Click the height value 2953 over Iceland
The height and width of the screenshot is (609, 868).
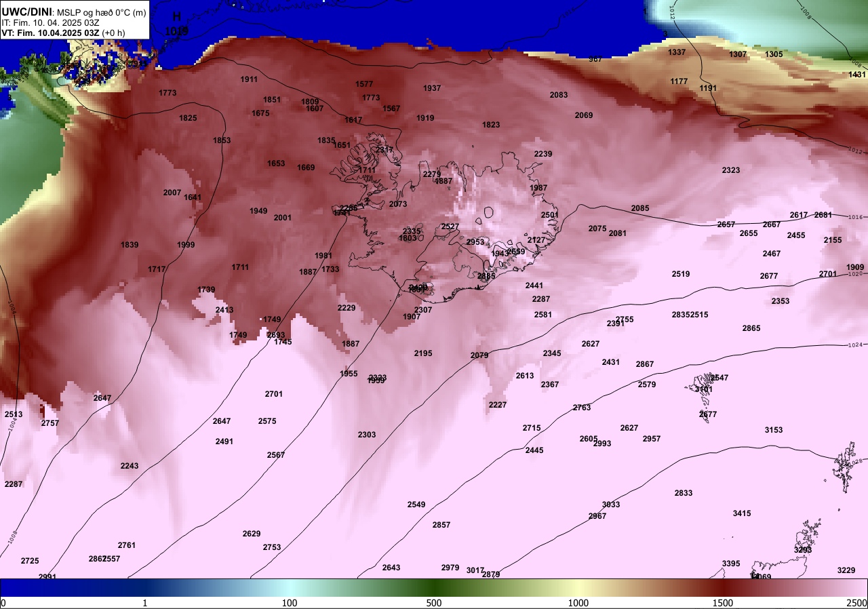475,242
